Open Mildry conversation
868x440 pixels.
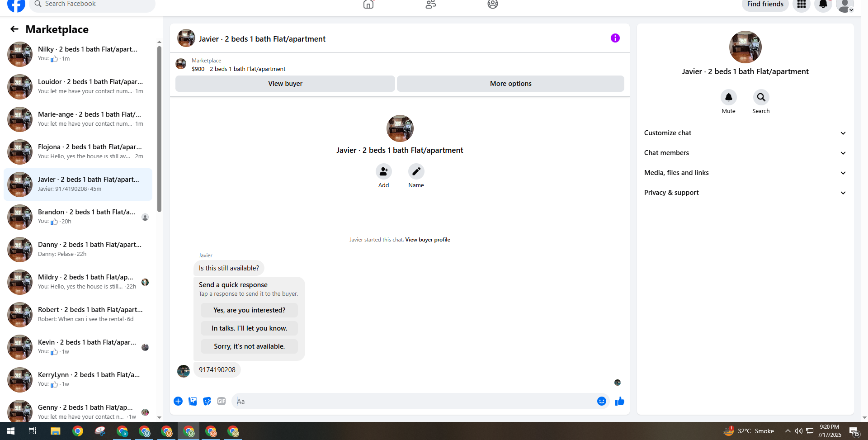coord(78,282)
